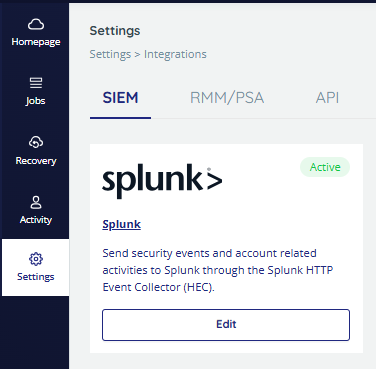This screenshot has width=376, height=369.
Task: Select the Settings text label in sidebar
Action: click(x=36, y=277)
